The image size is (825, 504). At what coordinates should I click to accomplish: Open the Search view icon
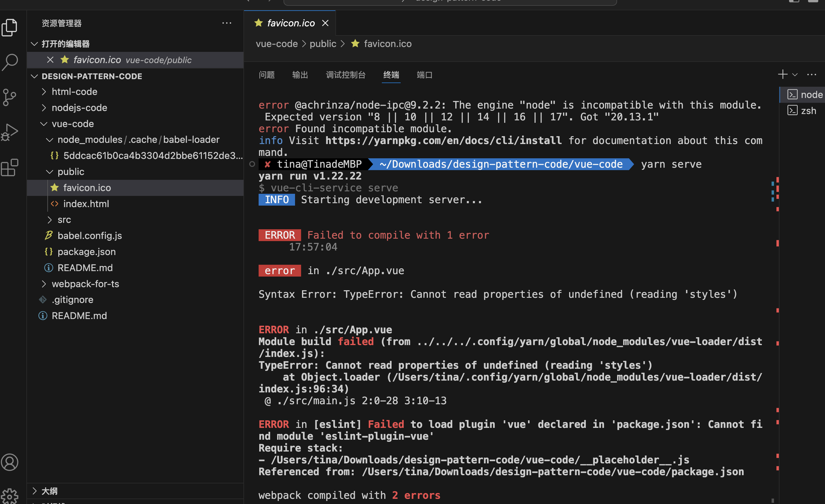pos(10,62)
